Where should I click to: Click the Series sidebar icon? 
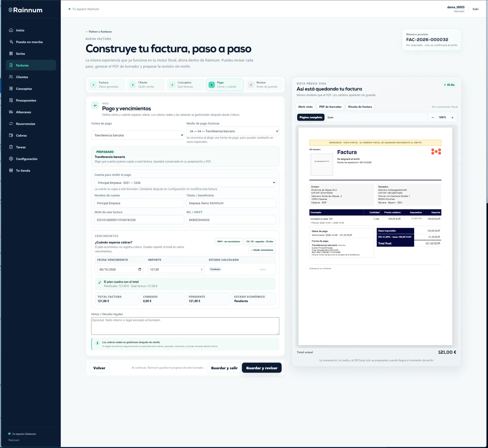(x=11, y=54)
